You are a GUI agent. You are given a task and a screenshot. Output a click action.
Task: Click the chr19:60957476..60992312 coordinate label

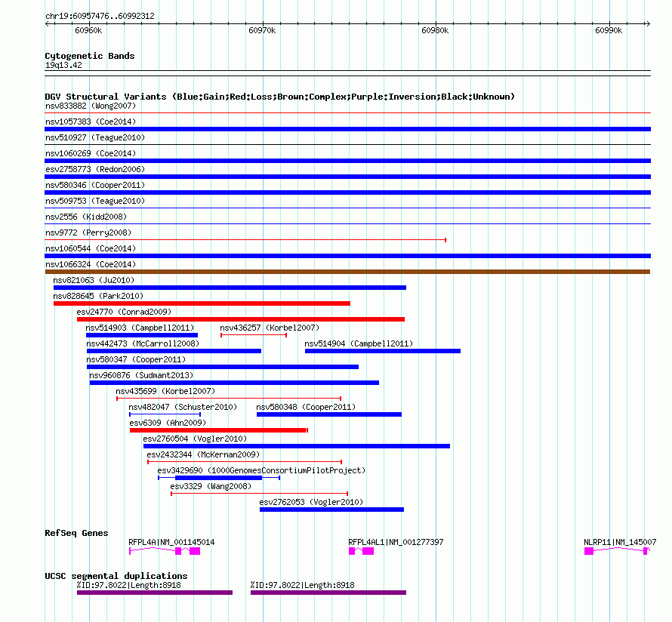click(x=100, y=16)
